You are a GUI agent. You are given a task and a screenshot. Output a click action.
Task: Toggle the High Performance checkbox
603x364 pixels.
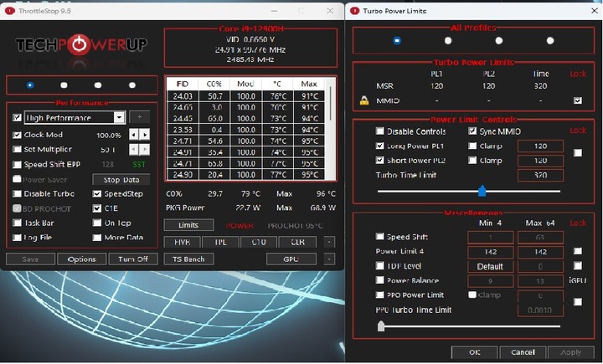(17, 117)
